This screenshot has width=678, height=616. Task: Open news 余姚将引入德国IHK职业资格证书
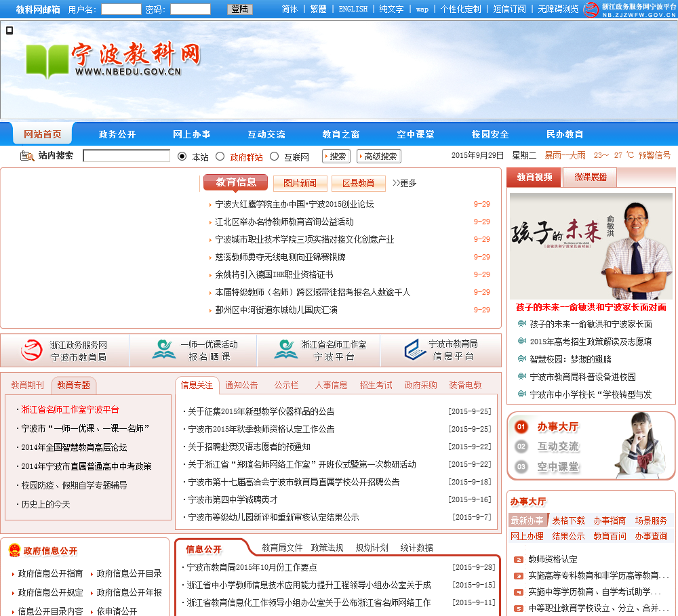coord(274,275)
